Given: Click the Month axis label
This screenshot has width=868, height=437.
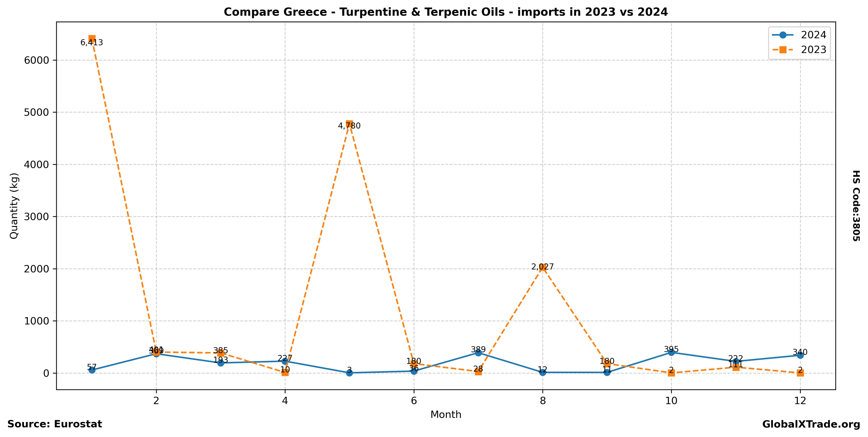Looking at the screenshot, I should click(445, 414).
